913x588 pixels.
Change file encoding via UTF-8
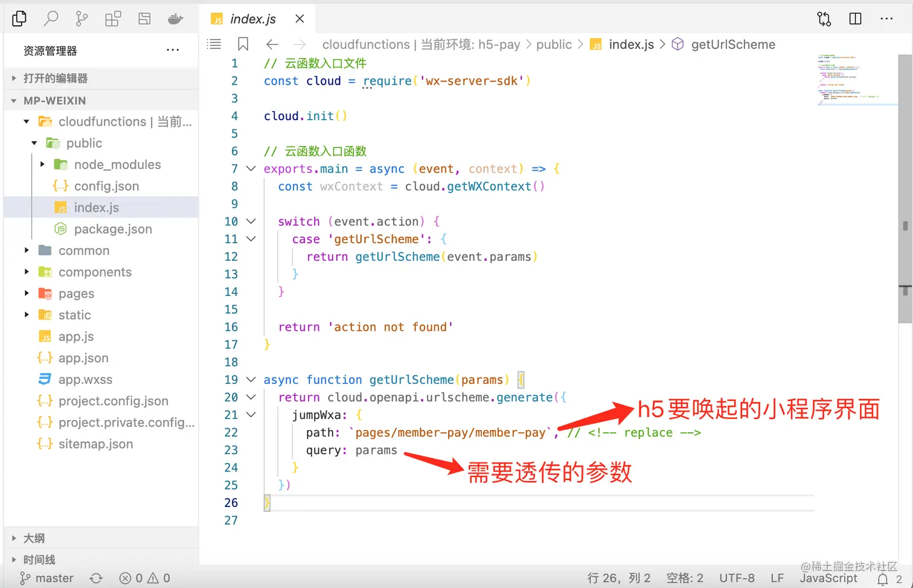click(x=737, y=578)
